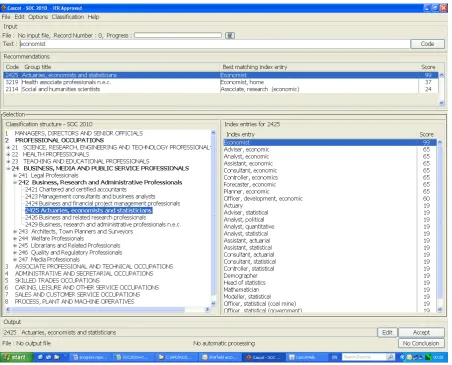Screen dimensions: 452x365
Task: Open the File menu
Action: [6, 17]
